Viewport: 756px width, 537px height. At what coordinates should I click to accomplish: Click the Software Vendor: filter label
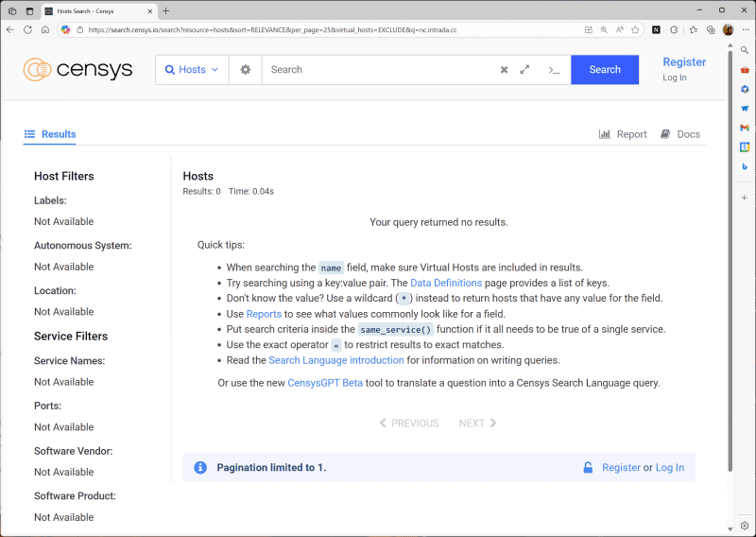(74, 451)
